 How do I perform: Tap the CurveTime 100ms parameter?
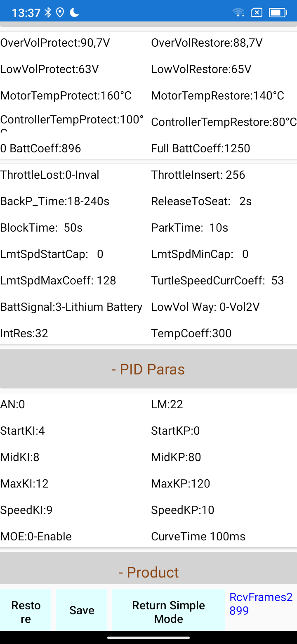[198, 537]
